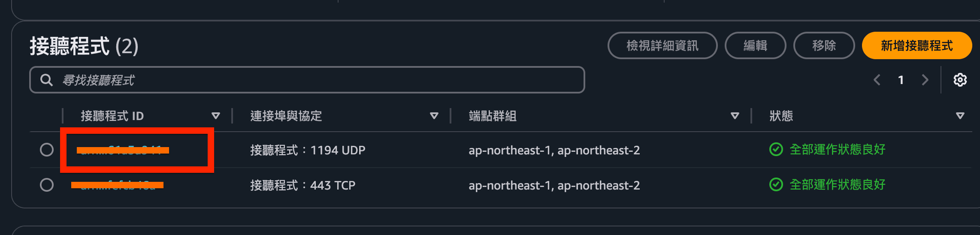Click page number 1 in pagination
Screen dimensions: 980x235
pos(901,80)
